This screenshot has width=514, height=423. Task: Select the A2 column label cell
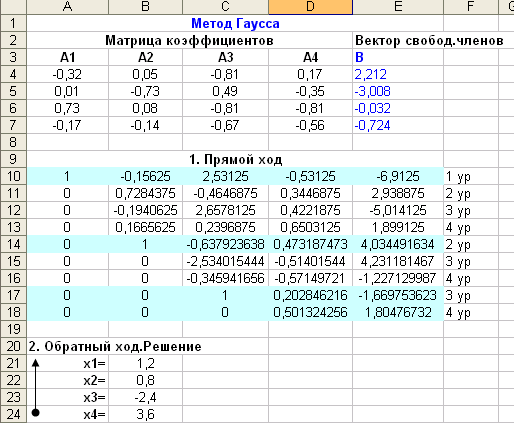145,57
